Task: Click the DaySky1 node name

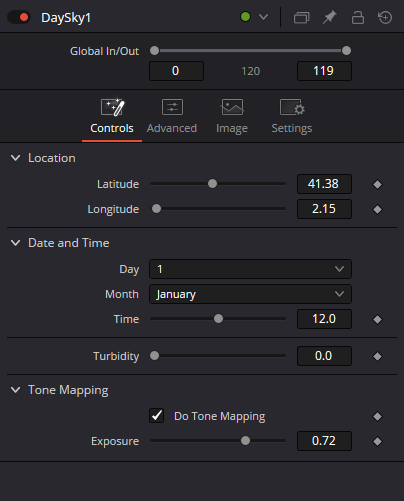Action: (66, 18)
